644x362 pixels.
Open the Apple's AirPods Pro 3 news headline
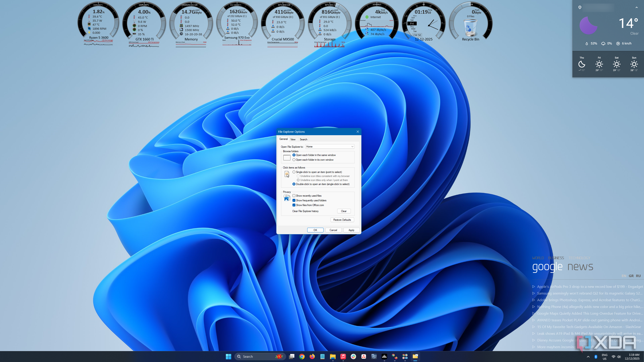[x=590, y=286]
